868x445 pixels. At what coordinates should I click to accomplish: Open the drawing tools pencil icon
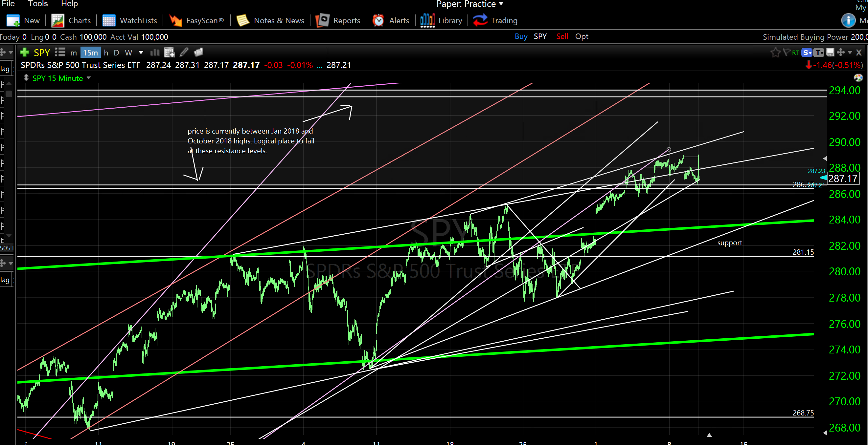[x=184, y=52]
